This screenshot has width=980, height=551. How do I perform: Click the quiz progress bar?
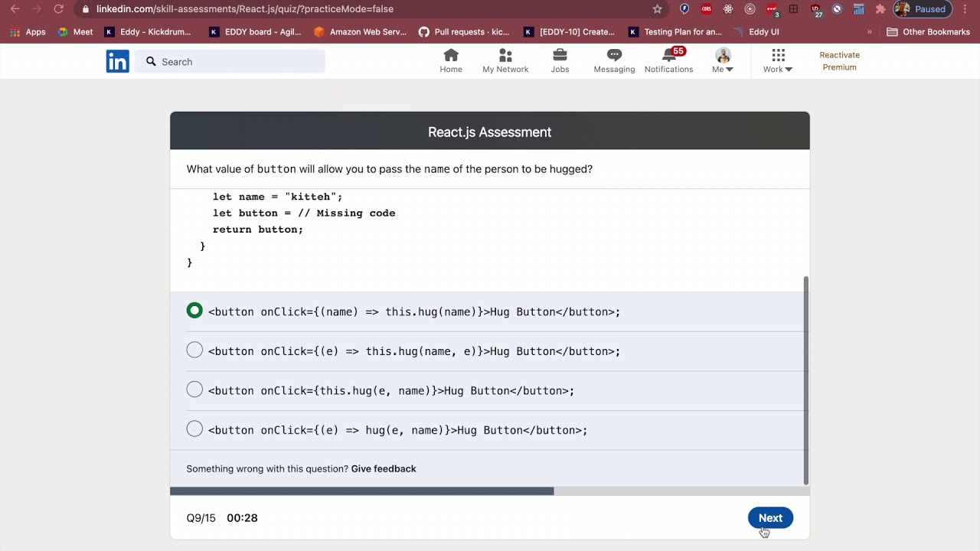pos(489,491)
